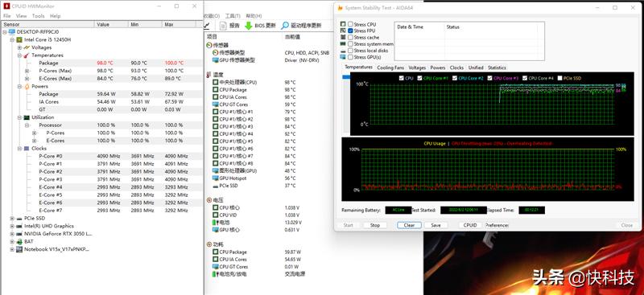This screenshot has height=295, width=644.
Task: Click the CPUID button in stability test
Action: 470,225
